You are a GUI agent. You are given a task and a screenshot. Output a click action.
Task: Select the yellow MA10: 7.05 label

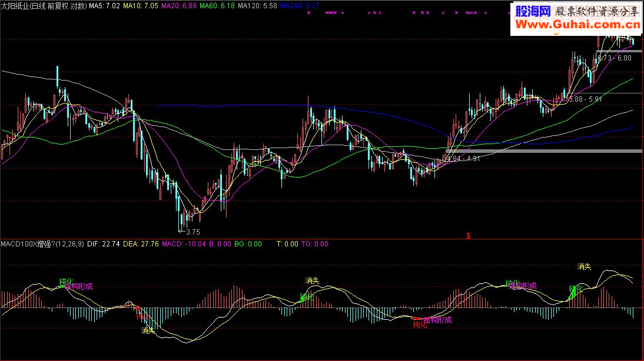click(x=141, y=6)
